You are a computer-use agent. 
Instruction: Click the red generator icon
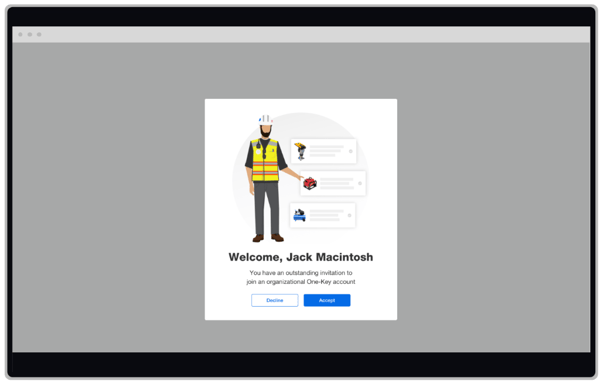(x=310, y=183)
